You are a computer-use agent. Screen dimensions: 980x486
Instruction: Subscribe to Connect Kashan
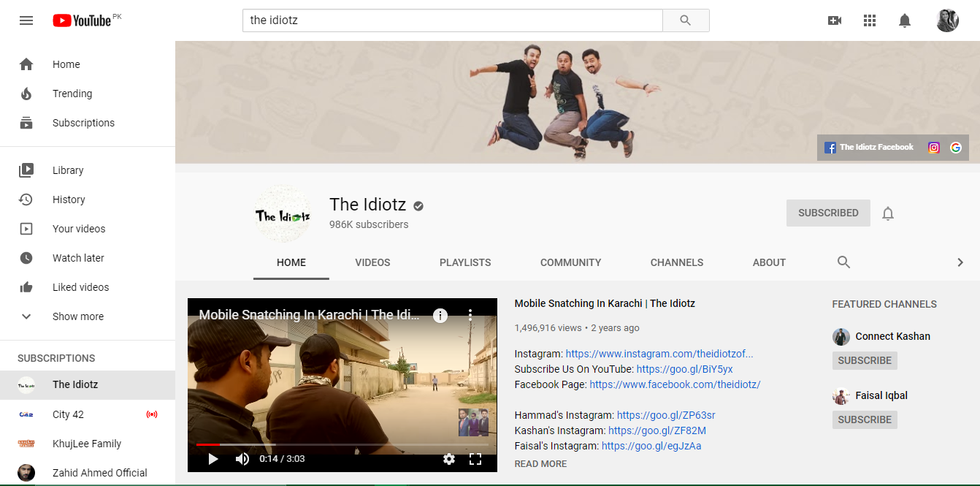(865, 360)
